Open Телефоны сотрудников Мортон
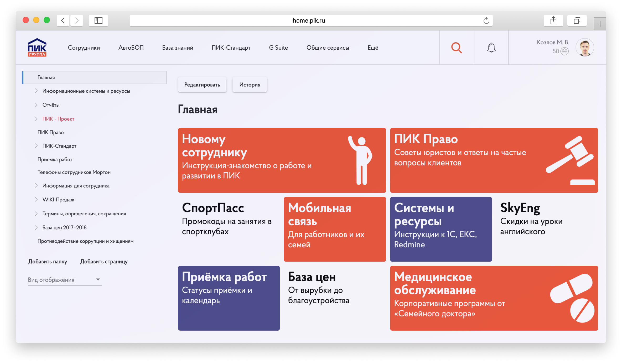The image size is (622, 364). click(74, 172)
